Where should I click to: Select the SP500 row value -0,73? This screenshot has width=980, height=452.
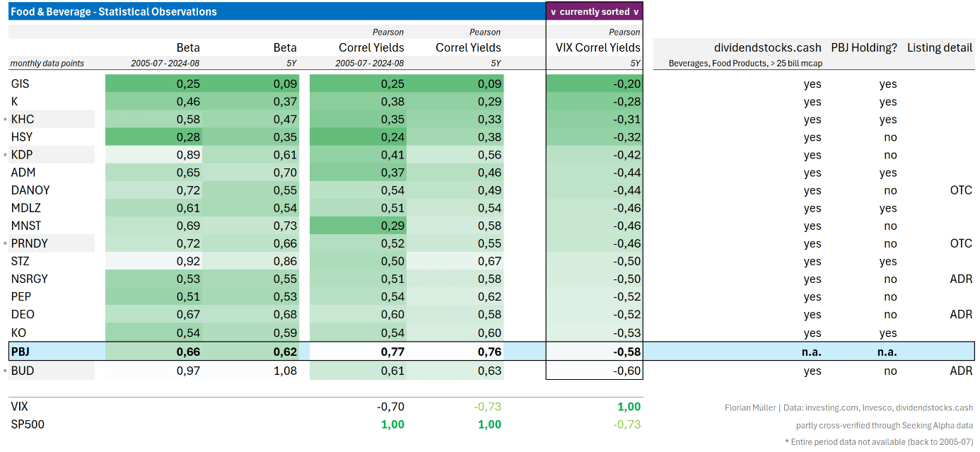pos(626,424)
